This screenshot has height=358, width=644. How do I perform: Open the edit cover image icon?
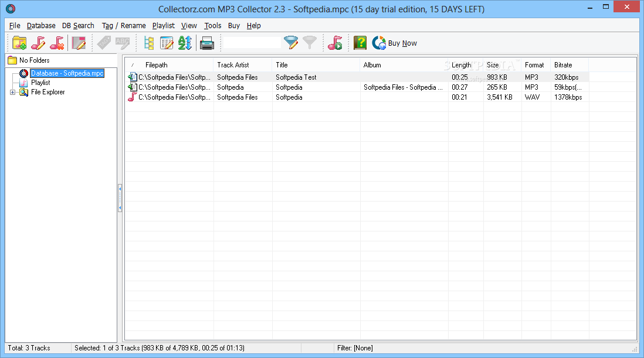pyautogui.click(x=79, y=43)
